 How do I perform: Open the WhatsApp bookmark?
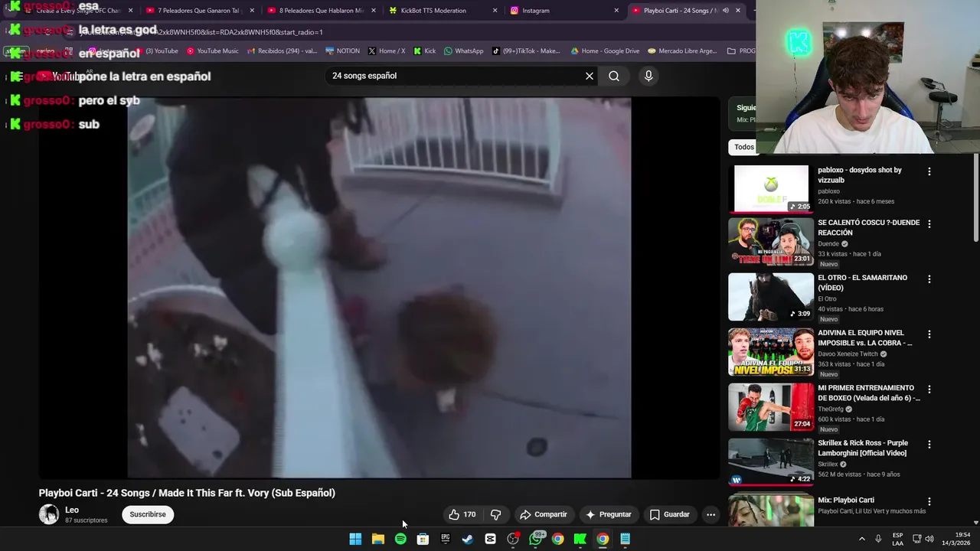464,51
